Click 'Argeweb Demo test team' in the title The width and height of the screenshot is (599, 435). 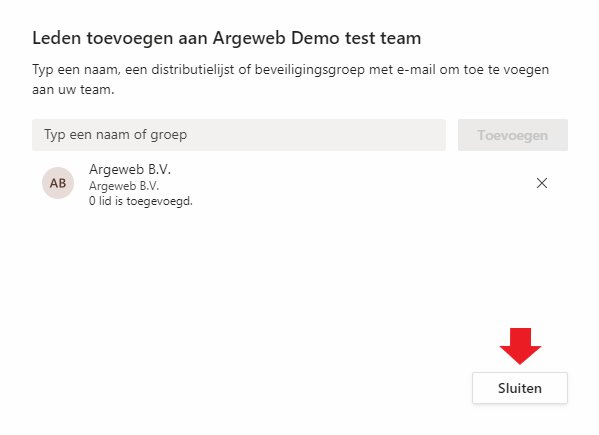coord(317,38)
